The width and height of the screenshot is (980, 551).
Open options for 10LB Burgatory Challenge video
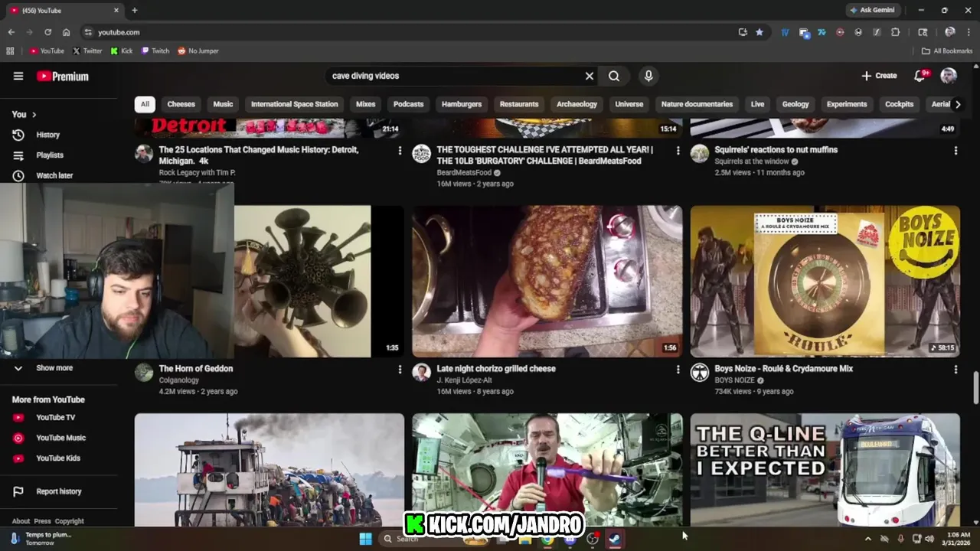click(x=678, y=151)
